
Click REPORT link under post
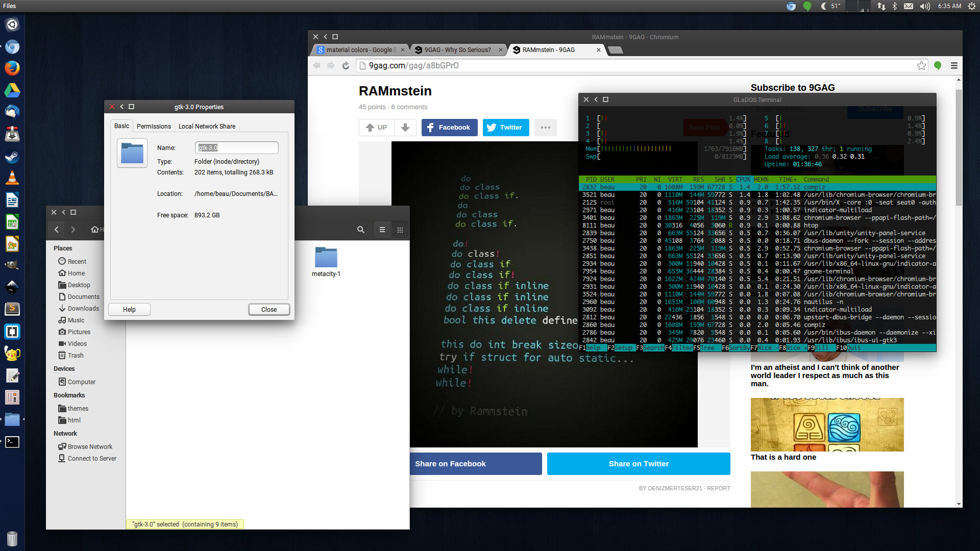(719, 488)
